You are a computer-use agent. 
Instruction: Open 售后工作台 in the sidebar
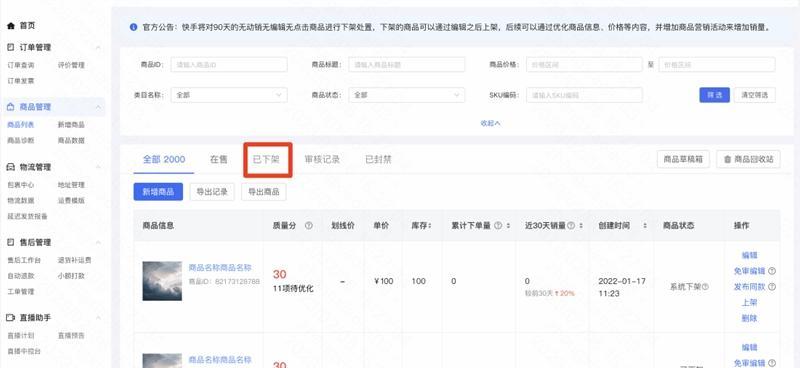click(23, 260)
